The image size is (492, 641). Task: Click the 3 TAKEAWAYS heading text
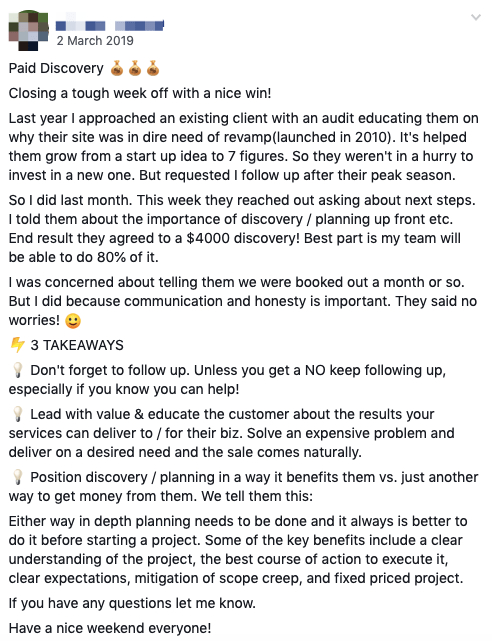tap(77, 345)
